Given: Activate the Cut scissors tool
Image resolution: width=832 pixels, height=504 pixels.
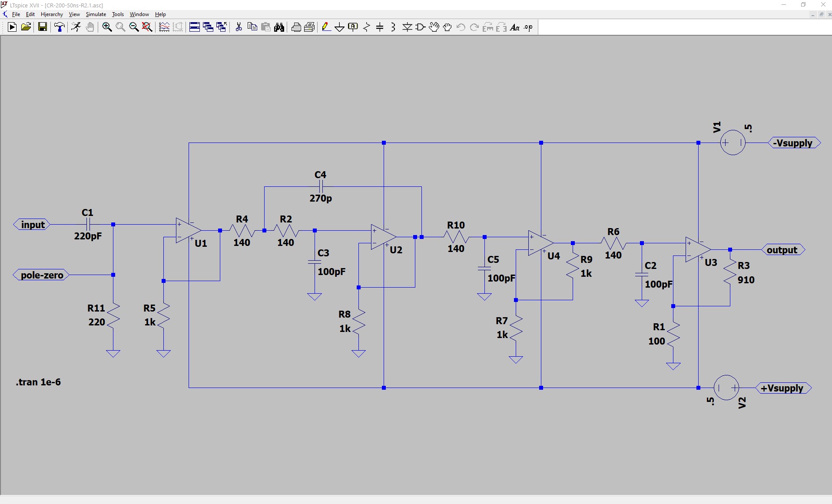Looking at the screenshot, I should pyautogui.click(x=239, y=27).
